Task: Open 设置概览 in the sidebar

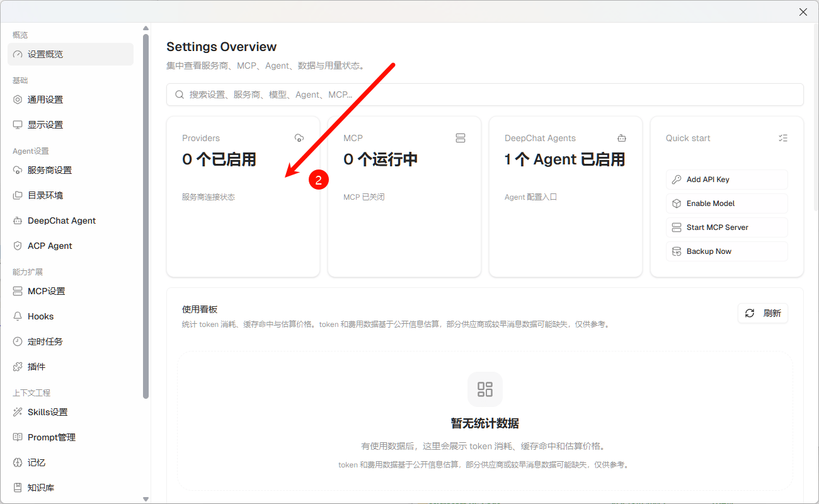Action: [x=71, y=54]
